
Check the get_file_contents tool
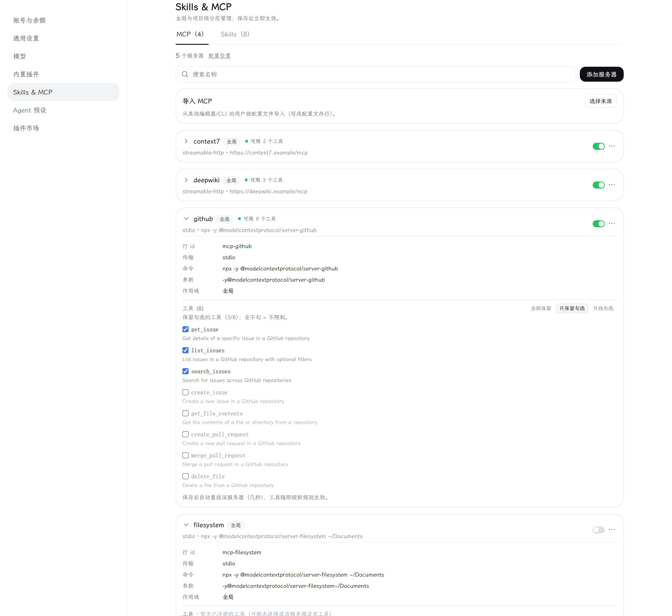point(185,413)
